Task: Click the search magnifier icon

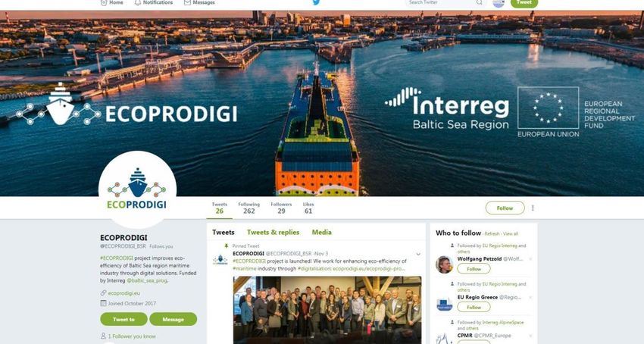Action: pos(479,2)
